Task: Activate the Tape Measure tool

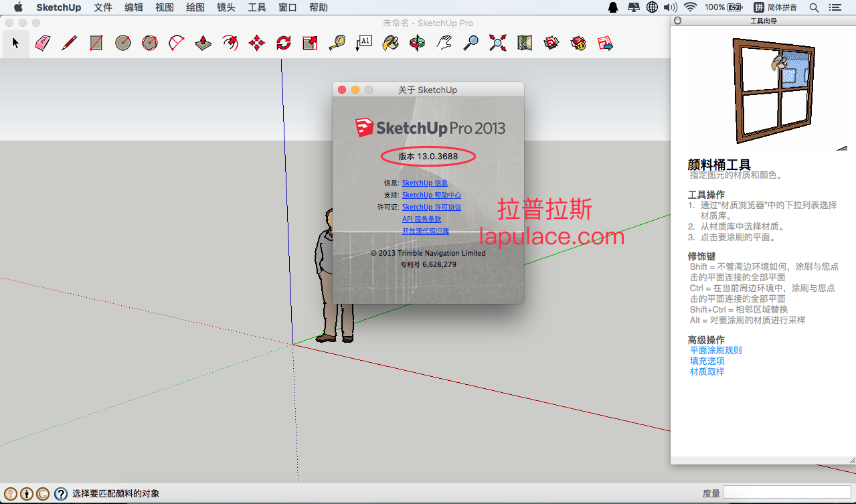Action: (337, 44)
